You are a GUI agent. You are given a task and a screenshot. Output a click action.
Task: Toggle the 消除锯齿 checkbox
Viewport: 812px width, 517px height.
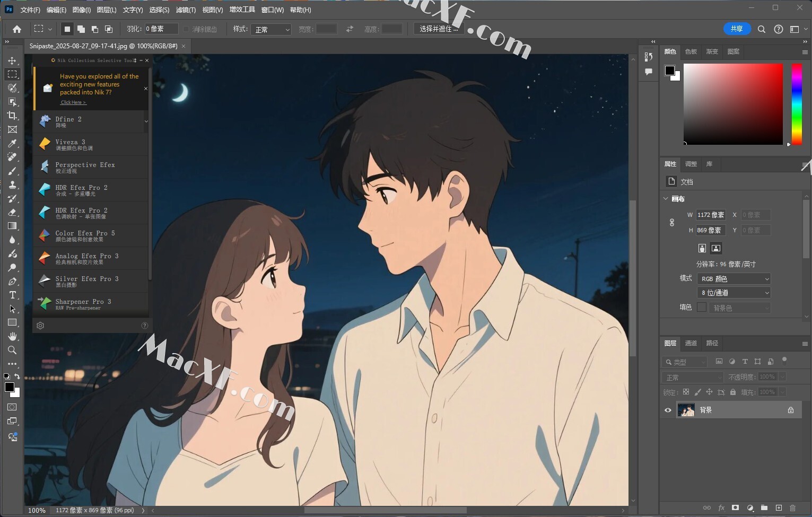(186, 29)
